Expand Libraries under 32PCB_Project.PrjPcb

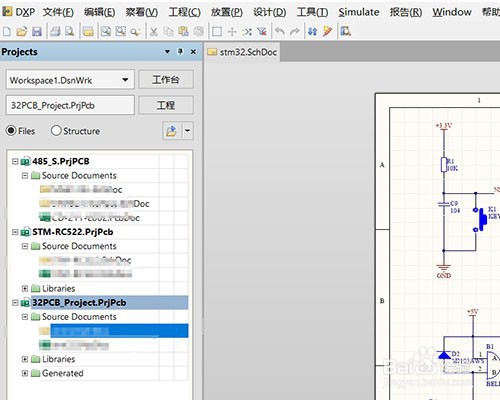pyautogui.click(x=25, y=359)
